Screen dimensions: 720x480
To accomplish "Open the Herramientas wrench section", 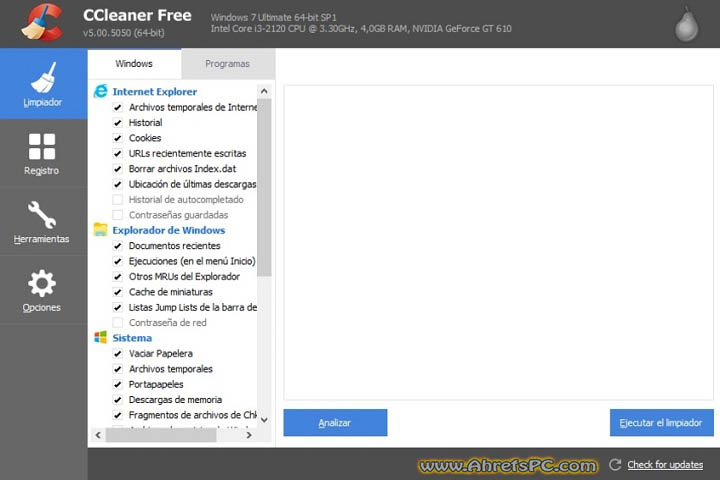I will point(43,222).
